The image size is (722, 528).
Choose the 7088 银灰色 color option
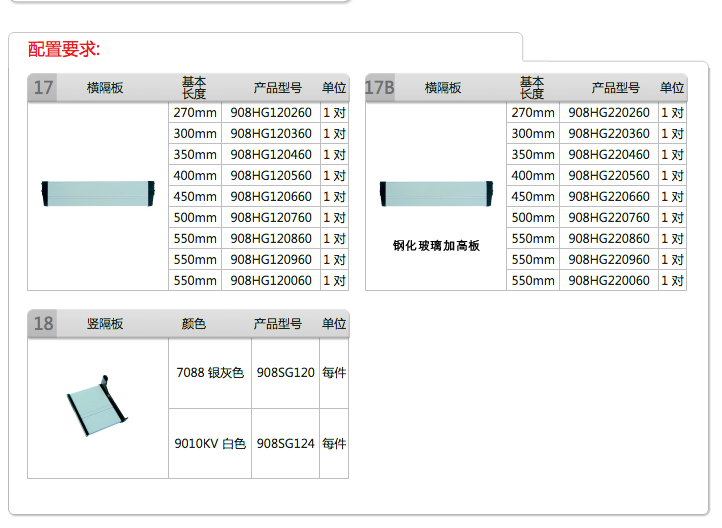coord(210,373)
